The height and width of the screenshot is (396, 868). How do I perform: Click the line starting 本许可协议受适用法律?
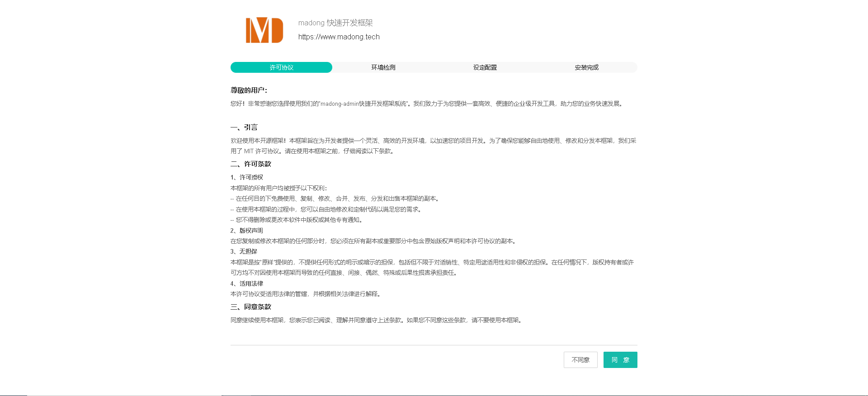coord(306,294)
